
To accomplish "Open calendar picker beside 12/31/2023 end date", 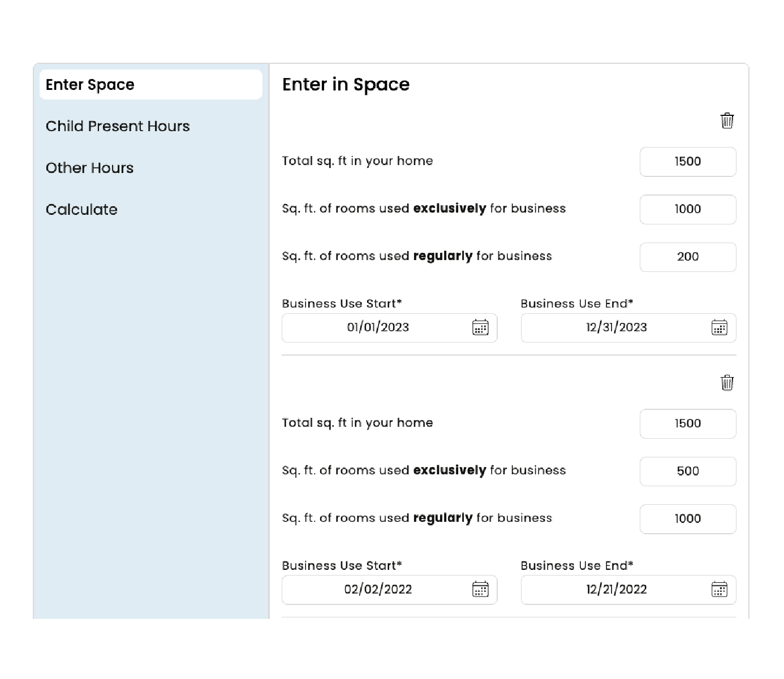I will [719, 327].
